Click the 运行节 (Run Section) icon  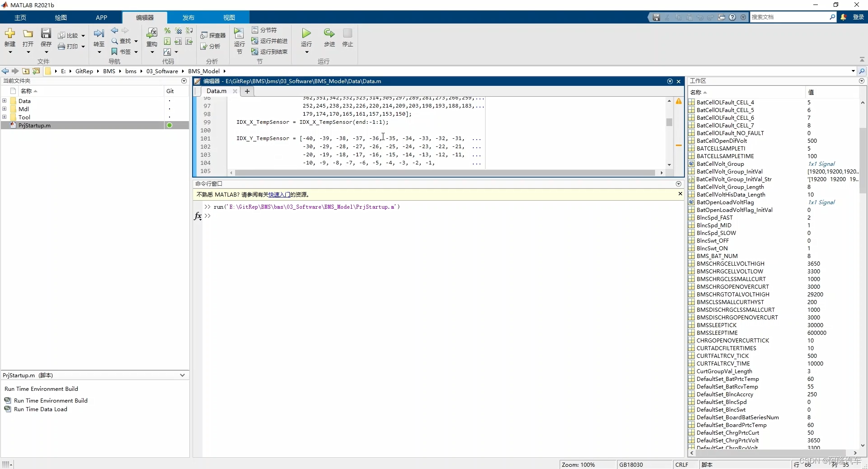[x=239, y=33]
